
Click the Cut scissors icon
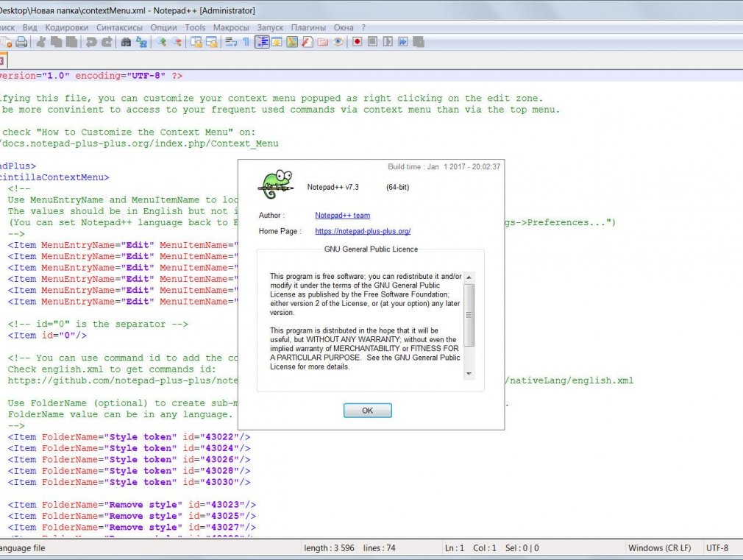[x=40, y=42]
